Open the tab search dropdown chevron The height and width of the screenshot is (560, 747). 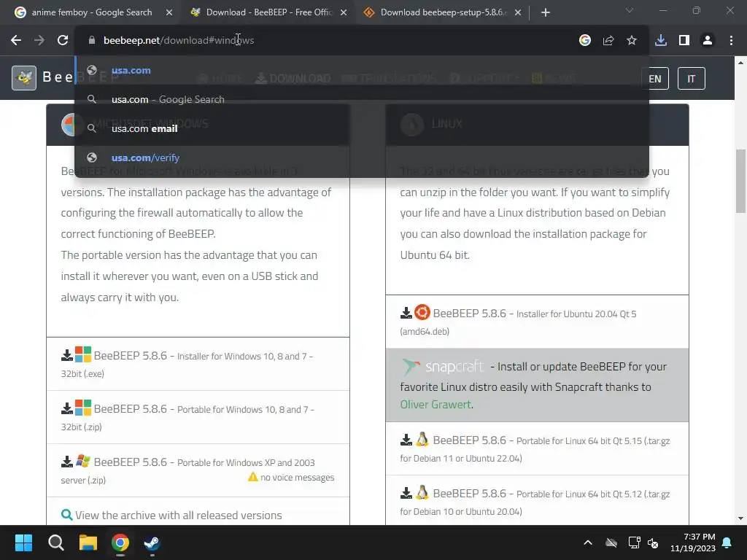(x=630, y=10)
